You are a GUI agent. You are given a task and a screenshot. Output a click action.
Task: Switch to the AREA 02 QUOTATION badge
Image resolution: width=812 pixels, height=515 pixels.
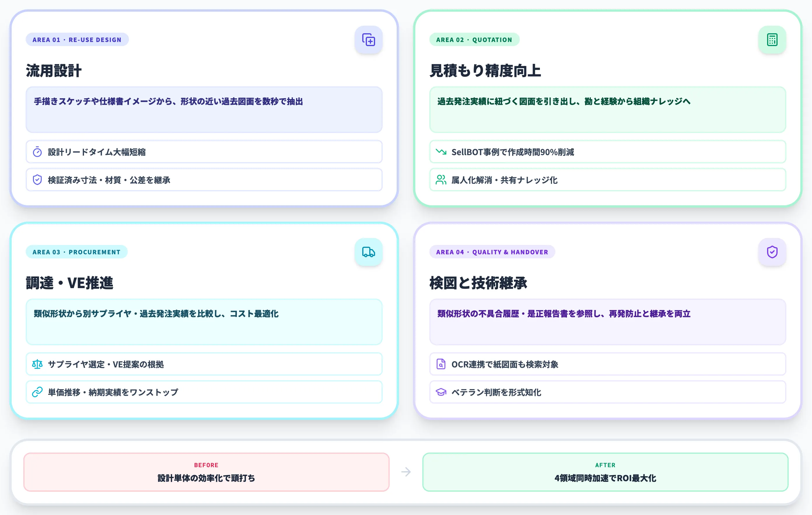coord(475,39)
